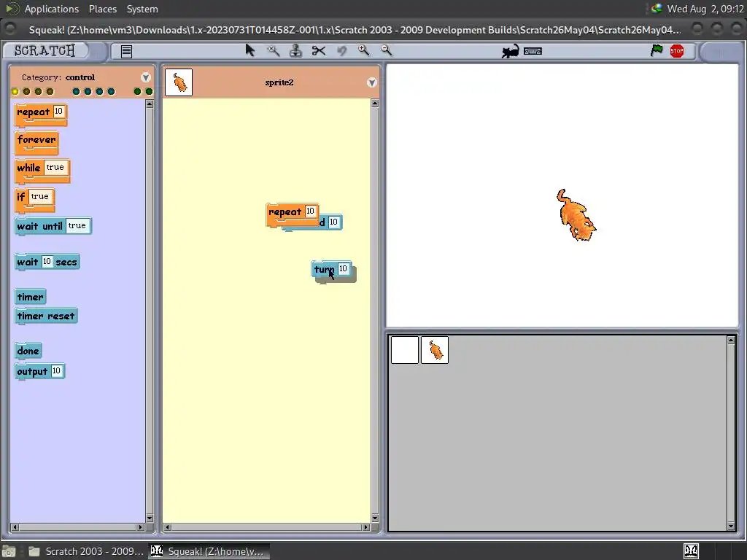Click the red STOP sign

[677, 51]
